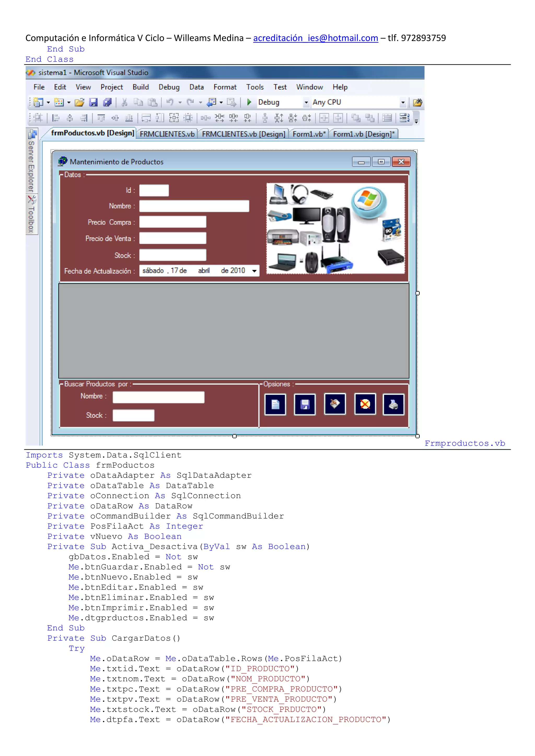Open the Project menu
535x756 pixels.
coord(112,87)
